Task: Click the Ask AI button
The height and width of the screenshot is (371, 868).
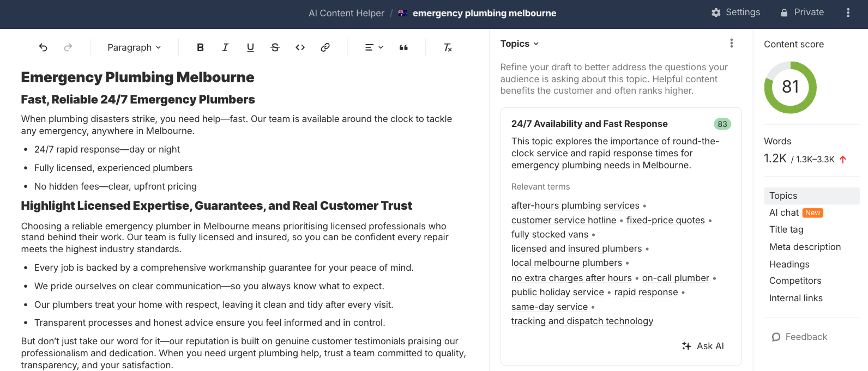Action: tap(703, 346)
